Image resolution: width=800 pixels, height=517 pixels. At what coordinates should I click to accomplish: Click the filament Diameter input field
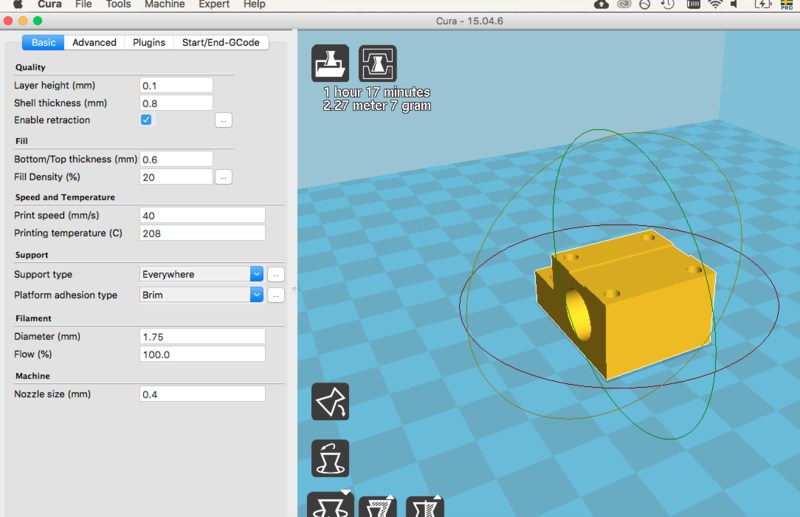[202, 337]
